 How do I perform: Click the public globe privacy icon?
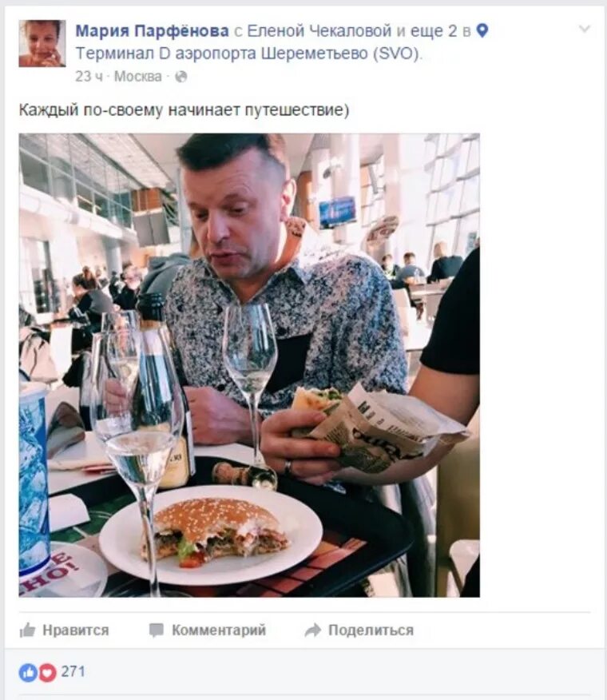(x=181, y=77)
